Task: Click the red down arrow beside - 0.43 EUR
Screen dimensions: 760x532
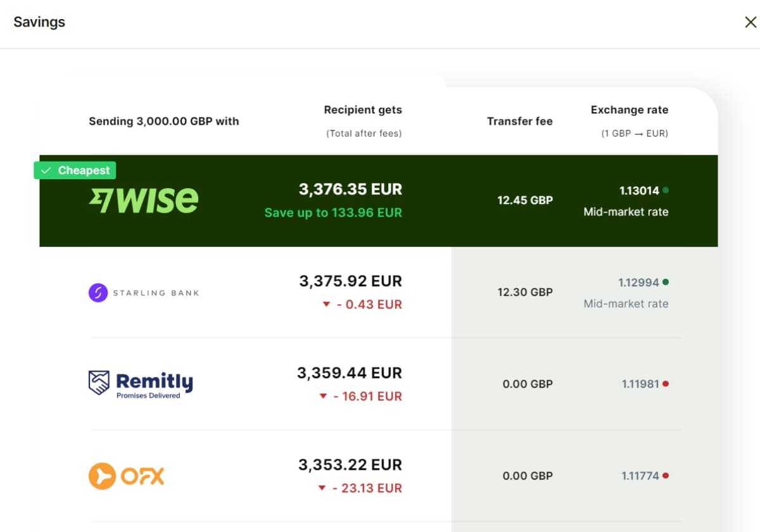Action: 326,305
